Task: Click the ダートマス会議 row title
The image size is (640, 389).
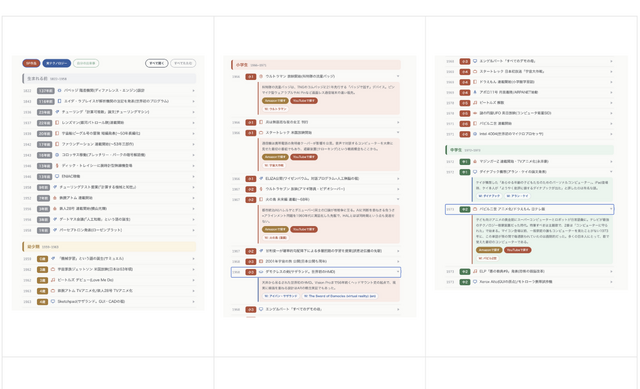Action: coord(95,219)
